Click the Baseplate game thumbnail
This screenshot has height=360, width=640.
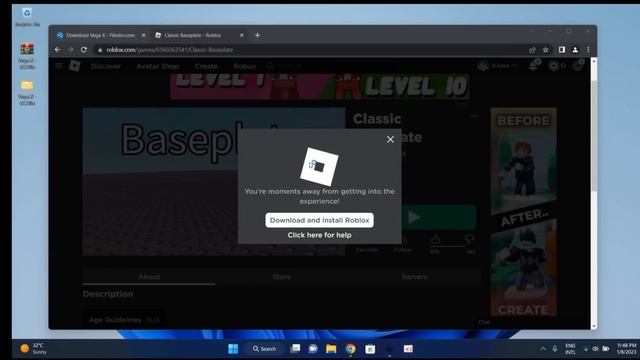[161, 182]
